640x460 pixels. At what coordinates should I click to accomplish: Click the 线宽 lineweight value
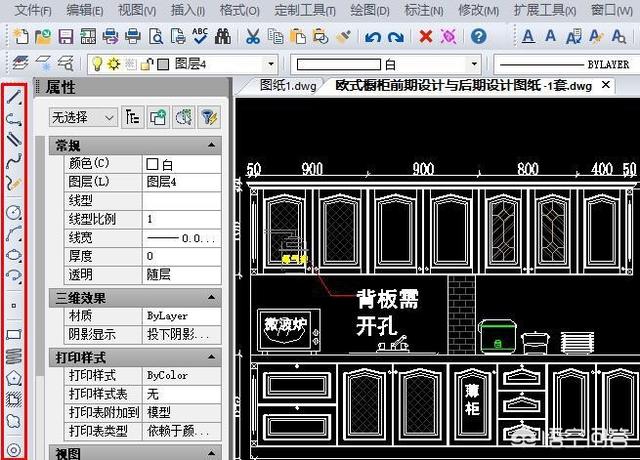click(x=182, y=238)
